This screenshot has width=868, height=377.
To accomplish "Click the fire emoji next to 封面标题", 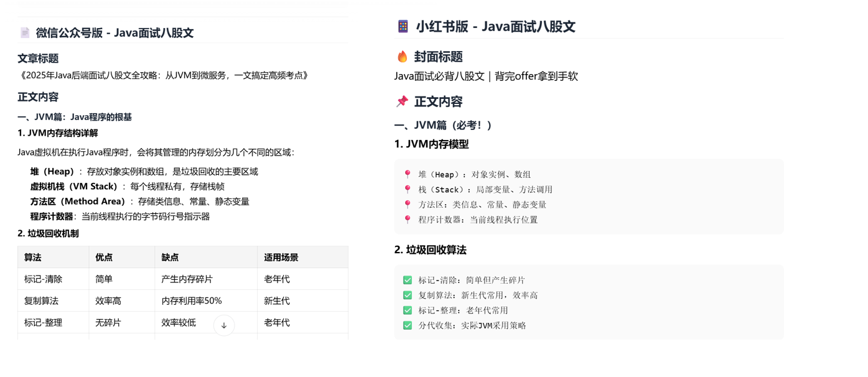I will click(402, 57).
